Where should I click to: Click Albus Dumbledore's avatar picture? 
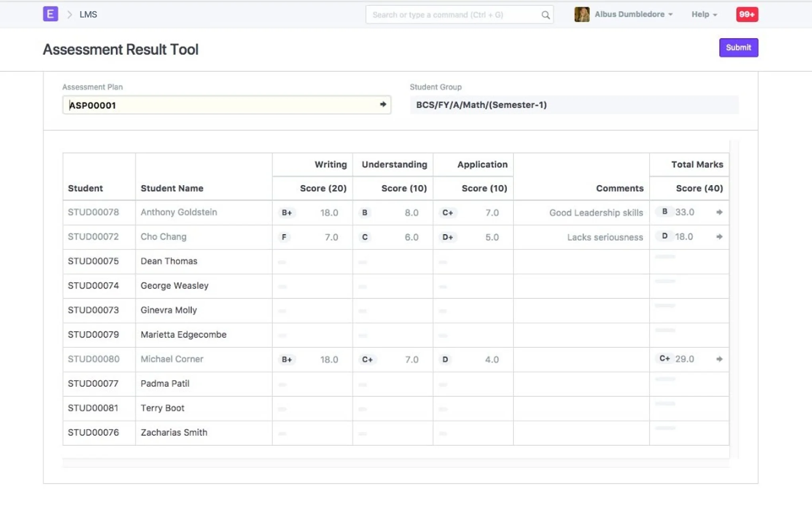point(582,14)
